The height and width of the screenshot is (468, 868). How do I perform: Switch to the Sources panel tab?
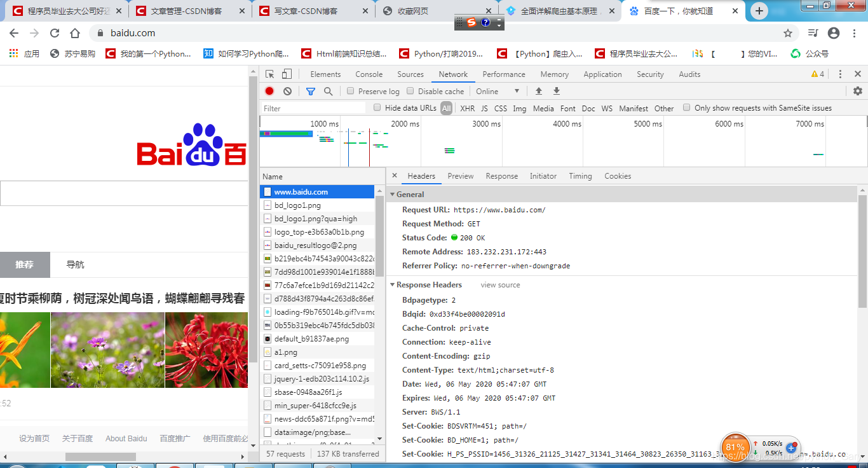coord(410,74)
